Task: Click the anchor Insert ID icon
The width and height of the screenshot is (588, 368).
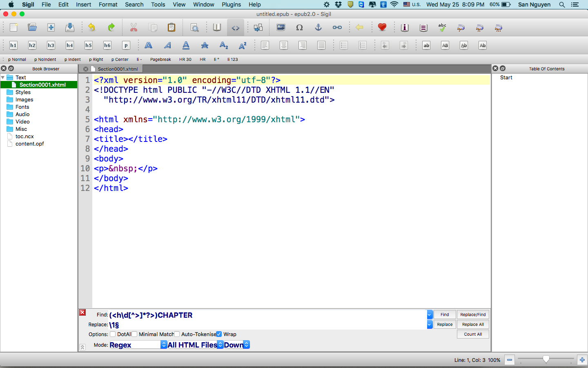Action: [x=318, y=28]
